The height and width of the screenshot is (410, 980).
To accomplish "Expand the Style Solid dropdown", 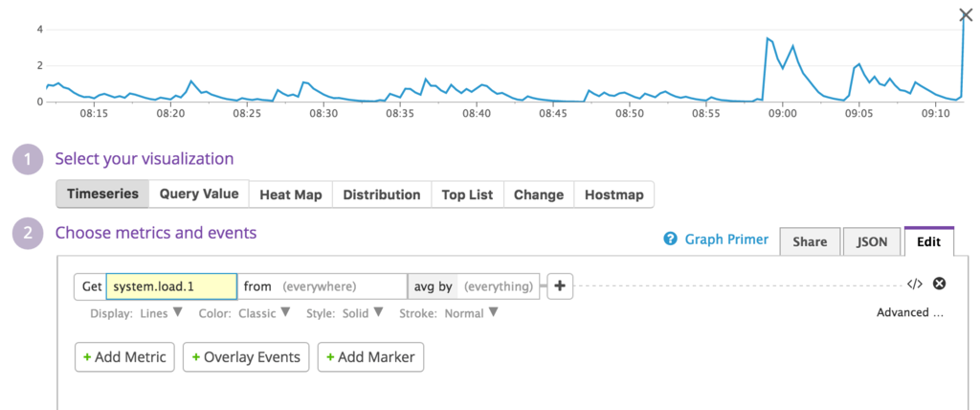I will tap(362, 313).
